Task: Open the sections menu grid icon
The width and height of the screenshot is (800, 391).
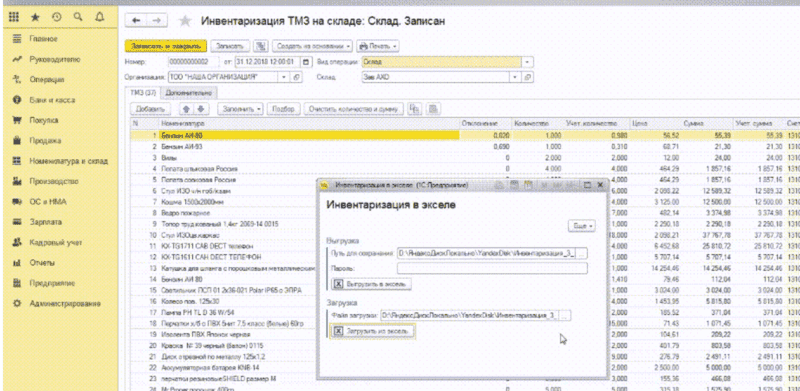Action: coord(14,17)
